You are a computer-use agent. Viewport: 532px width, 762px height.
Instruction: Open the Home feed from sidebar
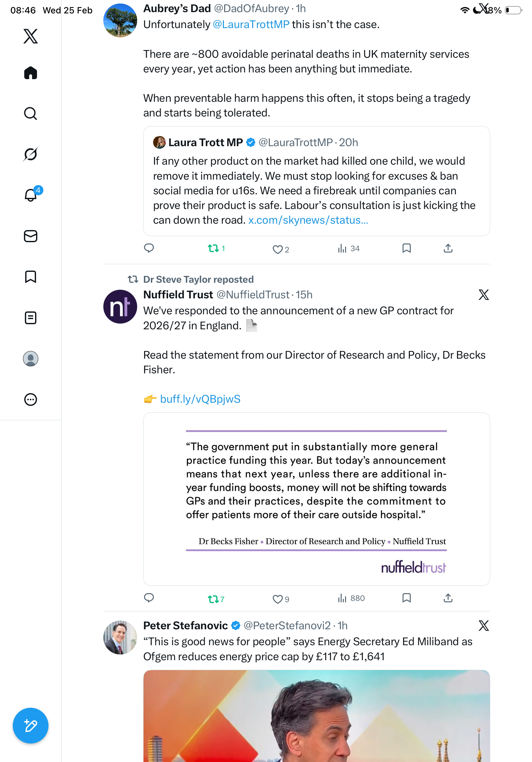pos(31,73)
